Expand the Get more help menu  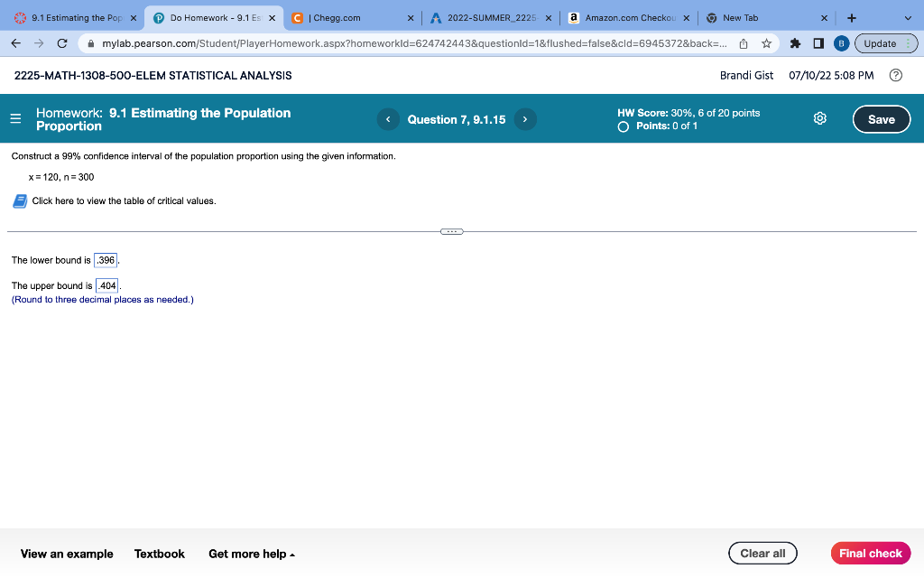[x=252, y=554]
